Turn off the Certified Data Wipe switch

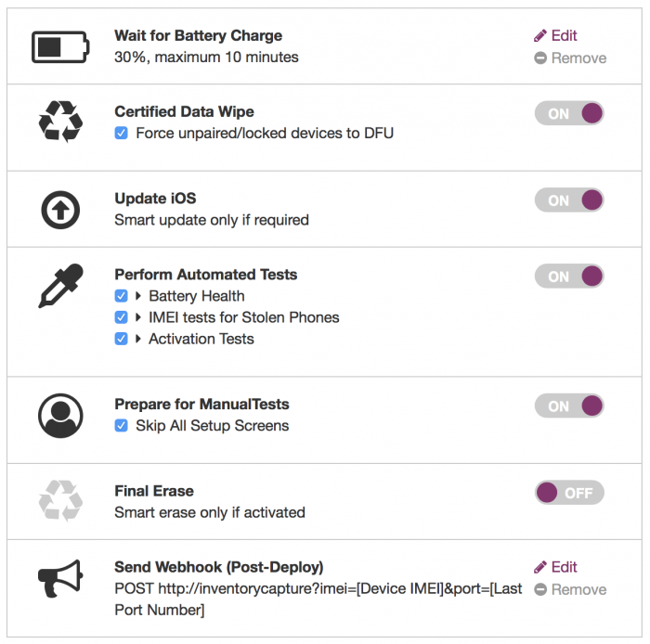[x=569, y=113]
